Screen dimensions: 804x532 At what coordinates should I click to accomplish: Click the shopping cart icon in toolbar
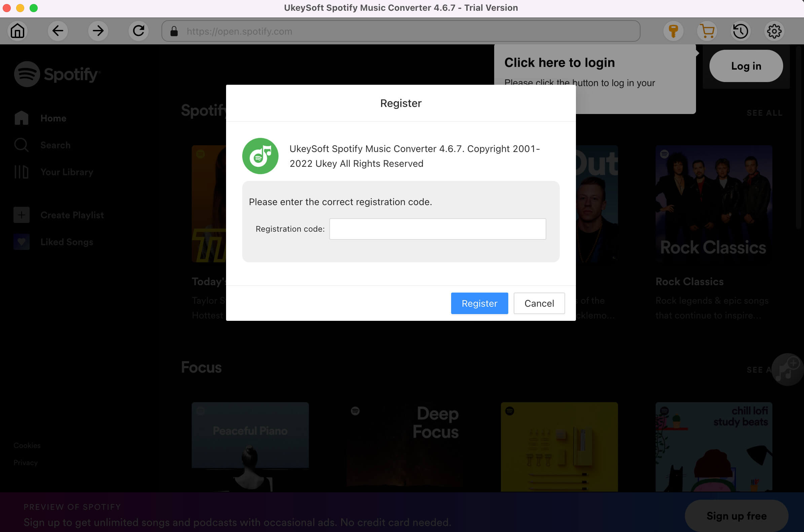707,32
